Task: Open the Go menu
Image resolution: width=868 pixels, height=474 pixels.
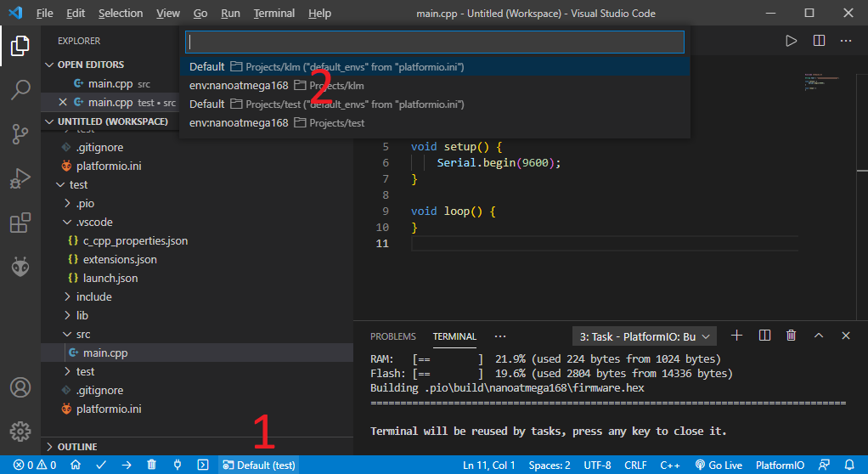Action: pos(200,14)
